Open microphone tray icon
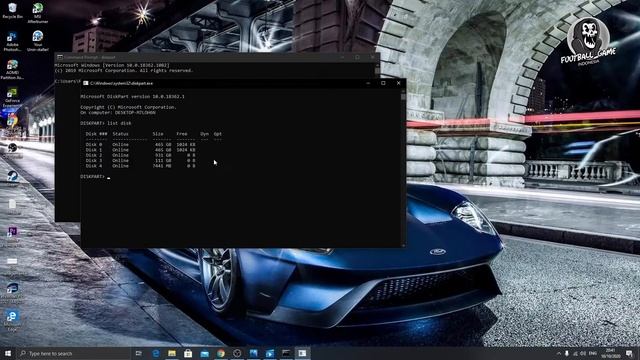Viewport: 640px width, 360px height. pos(567,353)
